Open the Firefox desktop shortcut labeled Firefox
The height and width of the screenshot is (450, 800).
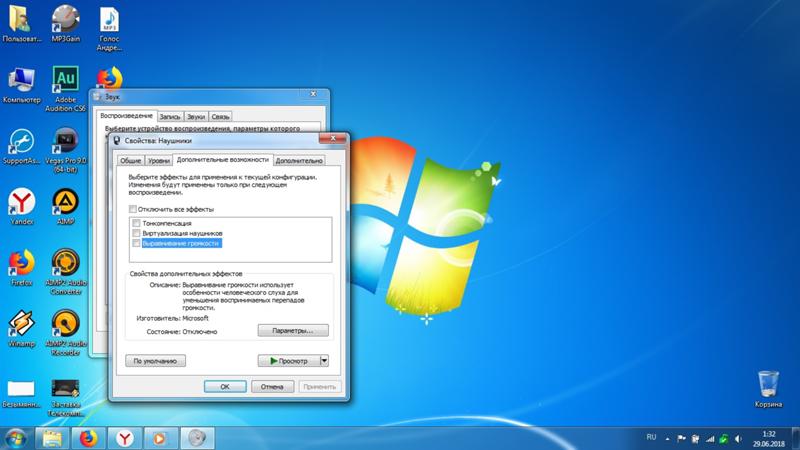pyautogui.click(x=21, y=268)
